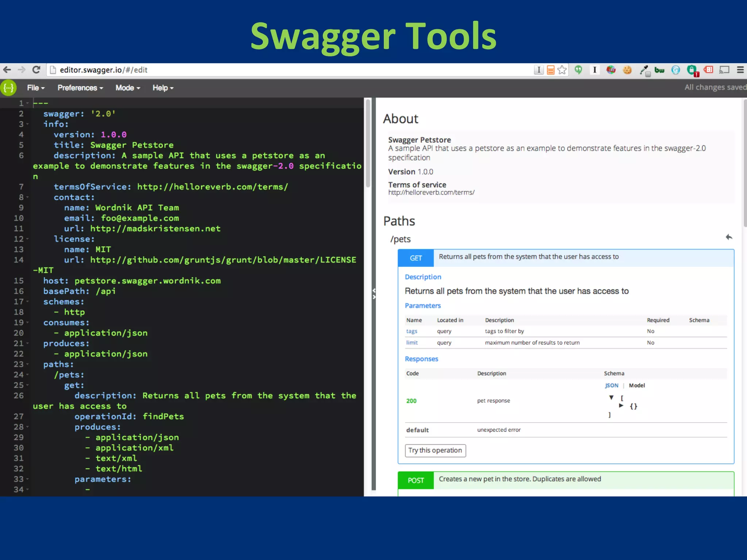The width and height of the screenshot is (747, 560).
Task: Open the Chrome hamburger menu
Action: [740, 70]
